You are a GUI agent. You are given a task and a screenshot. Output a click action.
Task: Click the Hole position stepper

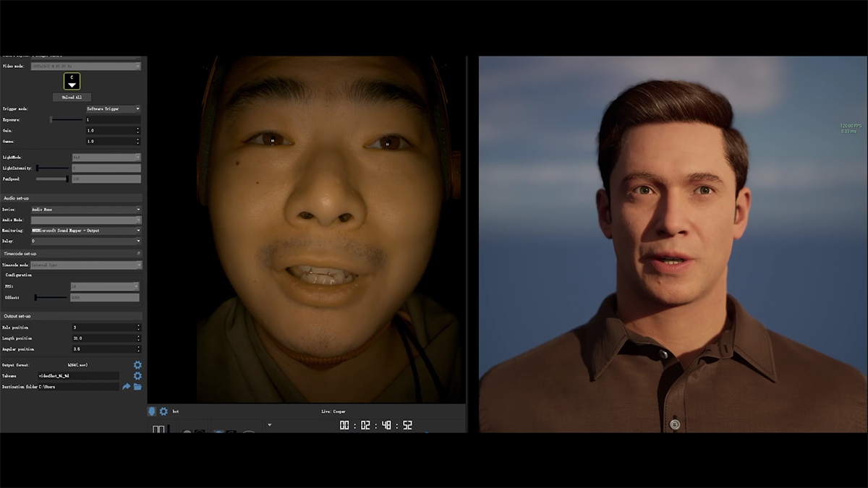(138, 328)
